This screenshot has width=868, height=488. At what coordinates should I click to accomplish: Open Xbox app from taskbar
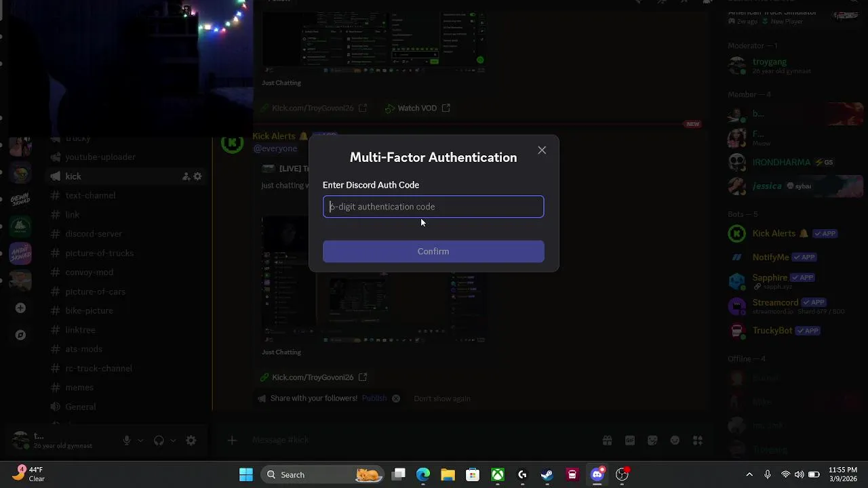[x=498, y=475]
